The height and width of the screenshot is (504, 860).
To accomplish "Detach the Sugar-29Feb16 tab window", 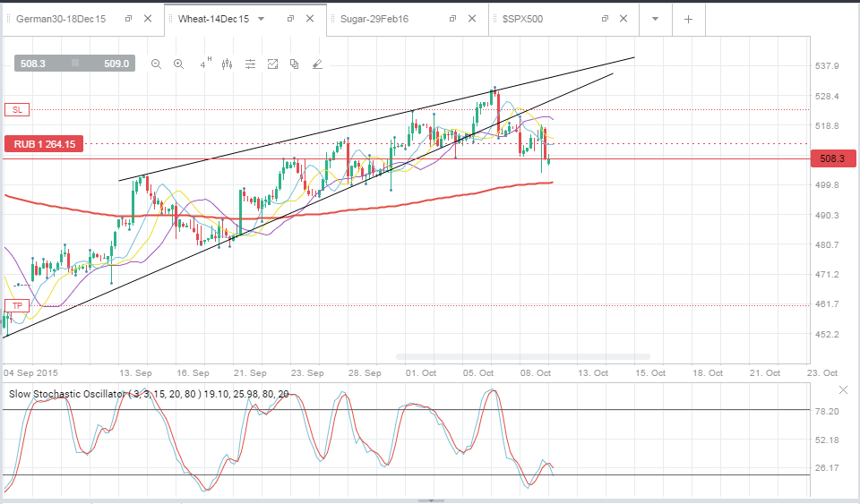I will tap(452, 19).
